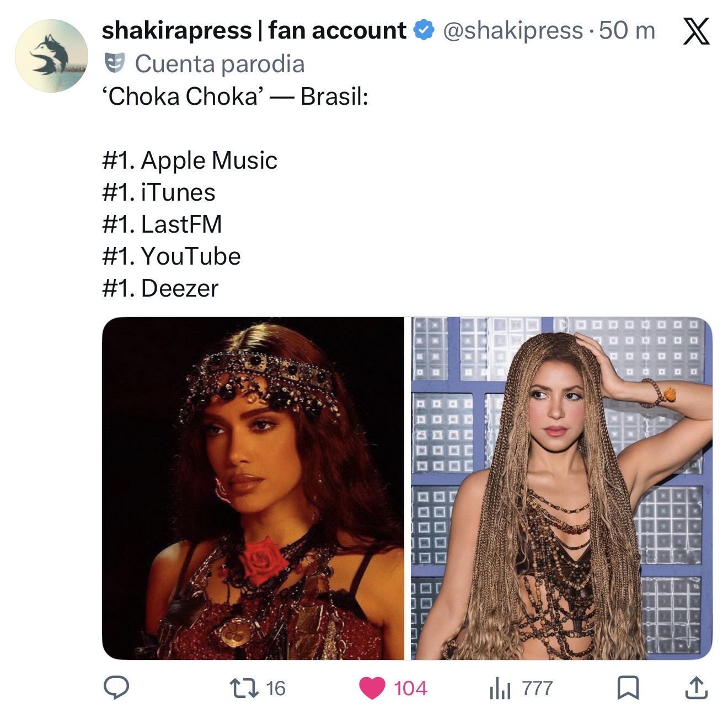View tweet analytics bar chart icon
The width and height of the screenshot is (728, 720).
[x=500, y=689]
